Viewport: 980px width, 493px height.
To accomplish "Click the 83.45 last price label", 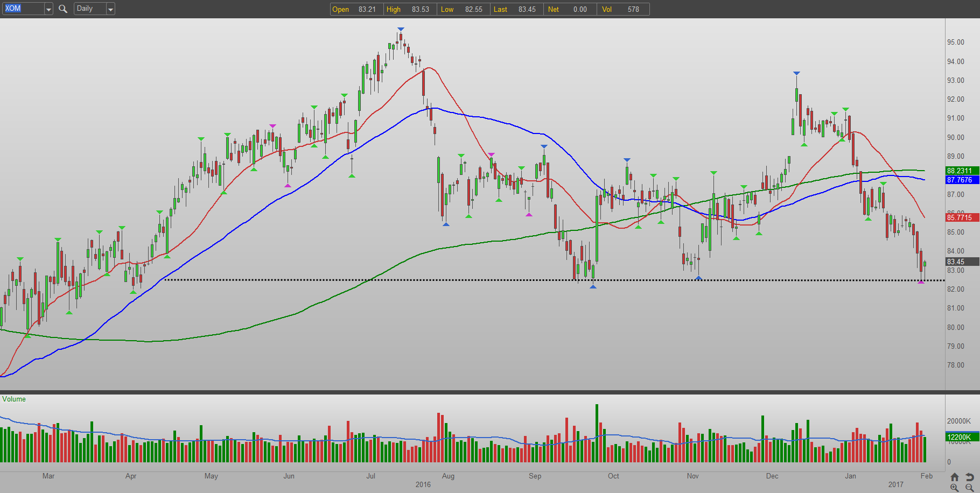I will click(x=962, y=262).
